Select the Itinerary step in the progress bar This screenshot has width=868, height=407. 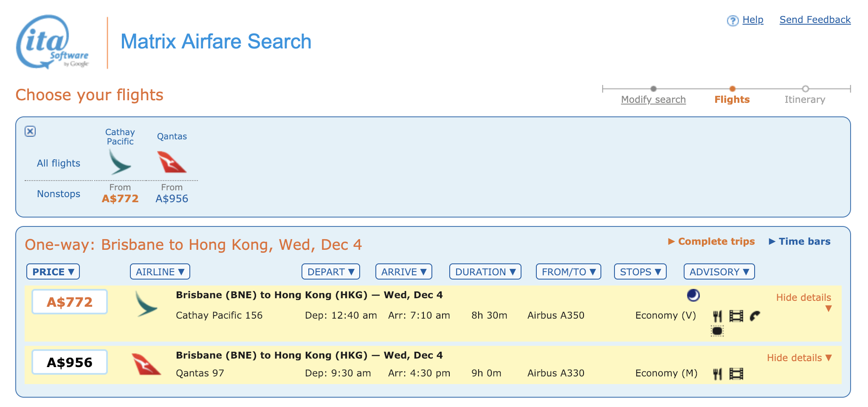tap(805, 99)
